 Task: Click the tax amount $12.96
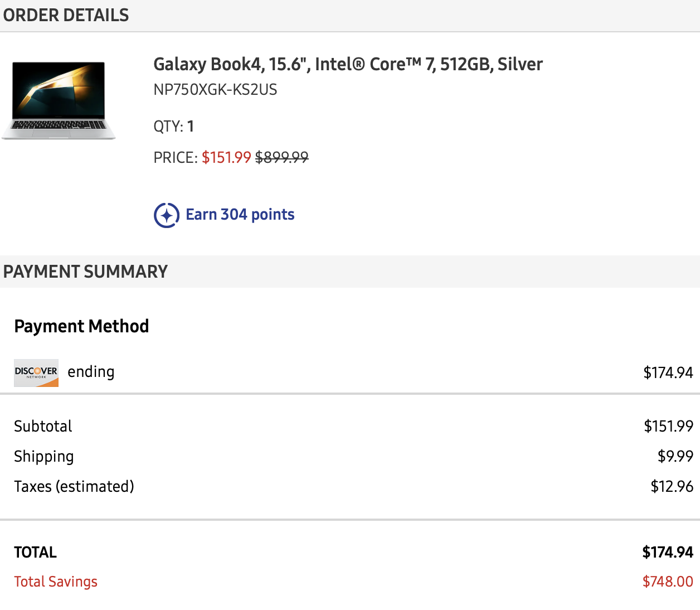672,487
